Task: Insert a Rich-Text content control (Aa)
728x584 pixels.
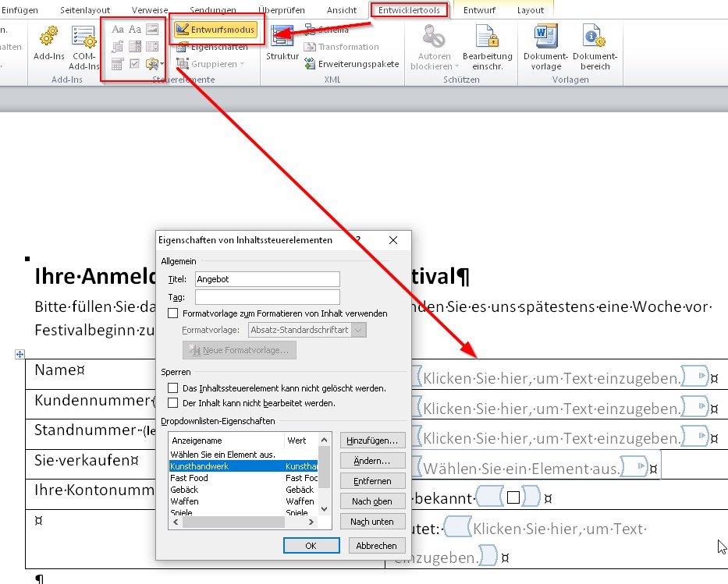Action: click(118, 29)
